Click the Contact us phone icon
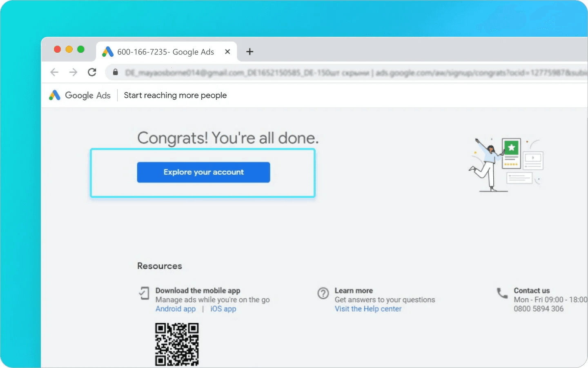The height and width of the screenshot is (368, 588). pos(502,293)
